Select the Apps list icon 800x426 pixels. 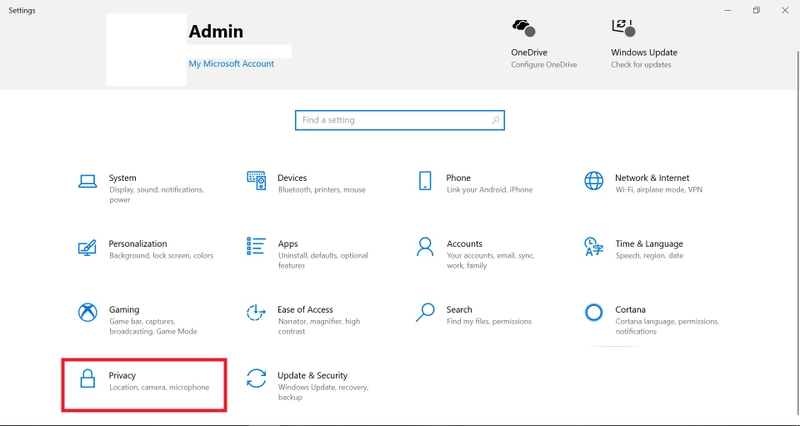pyautogui.click(x=256, y=246)
